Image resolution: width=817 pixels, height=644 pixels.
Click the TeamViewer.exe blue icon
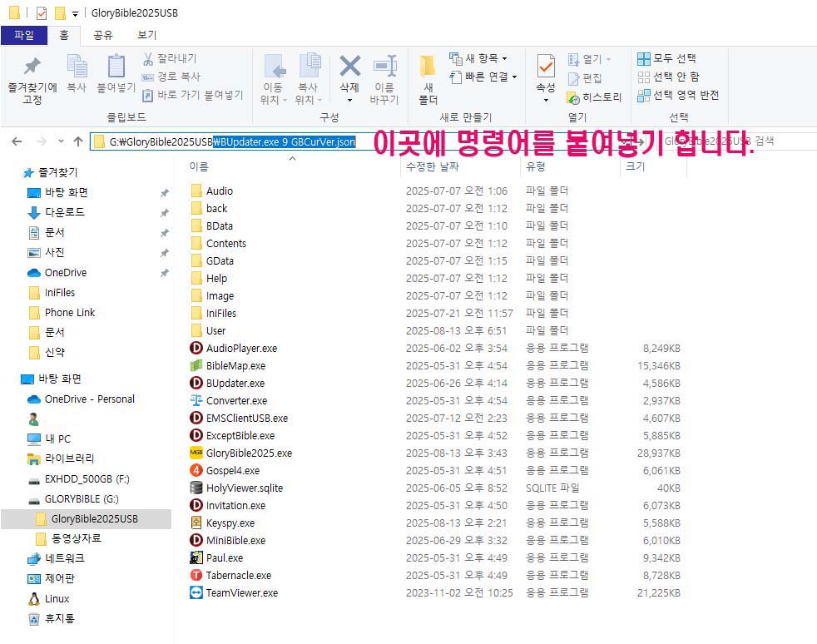tap(196, 593)
